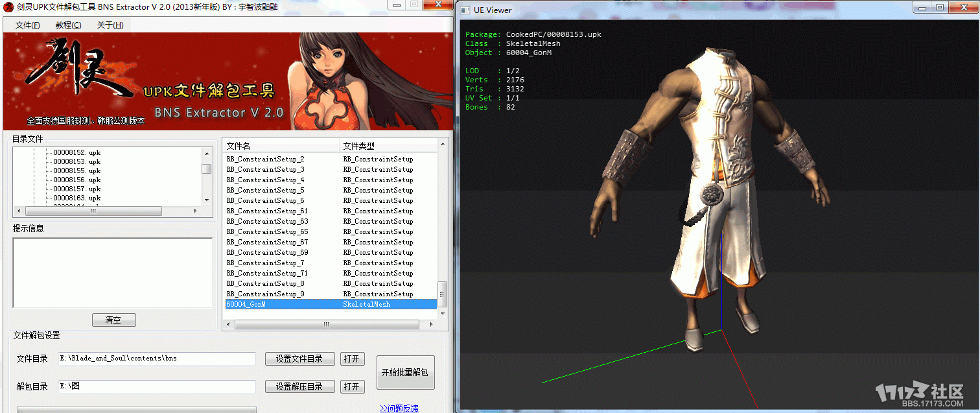Choose the RB_ConstraintSetup_71 file name
The height and width of the screenshot is (413, 980).
(x=267, y=273)
